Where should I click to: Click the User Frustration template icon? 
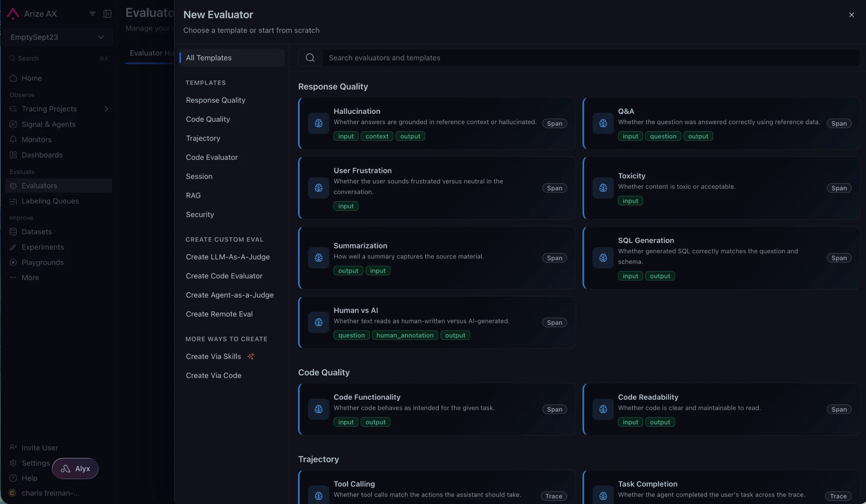(x=319, y=188)
